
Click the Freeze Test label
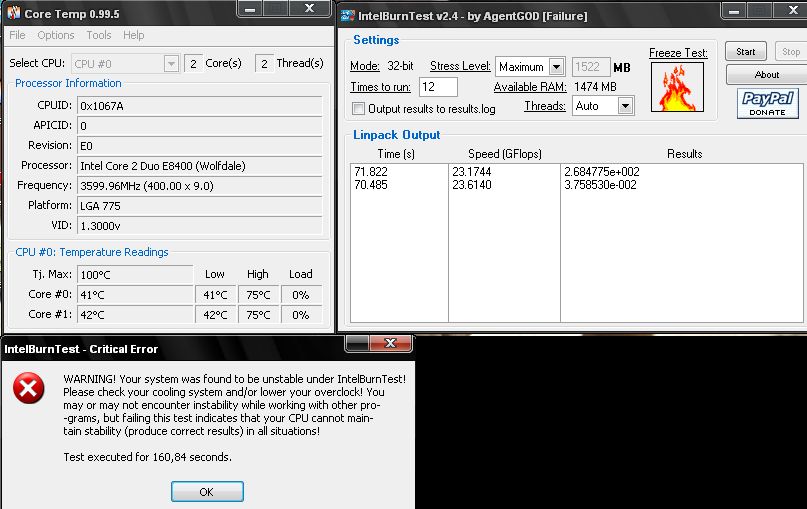point(678,53)
